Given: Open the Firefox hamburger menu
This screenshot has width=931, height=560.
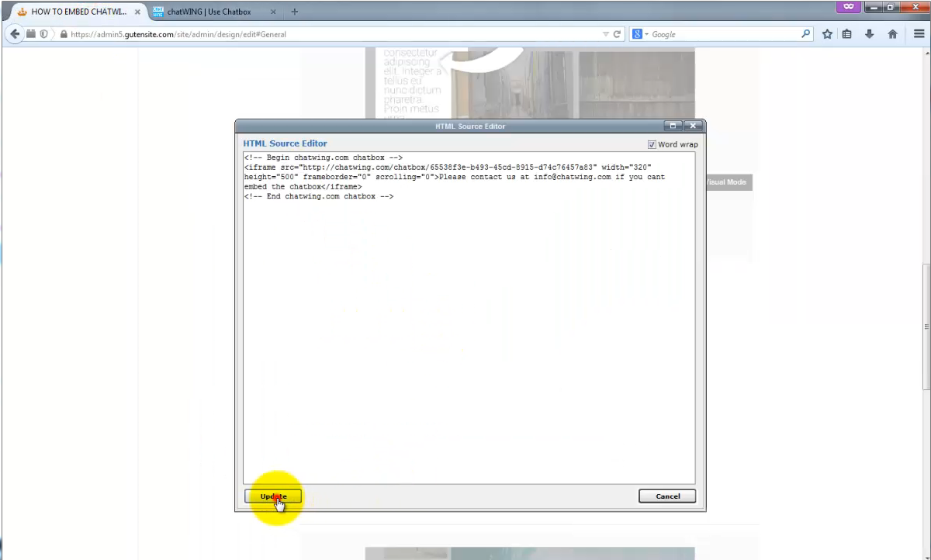Looking at the screenshot, I should coord(919,34).
